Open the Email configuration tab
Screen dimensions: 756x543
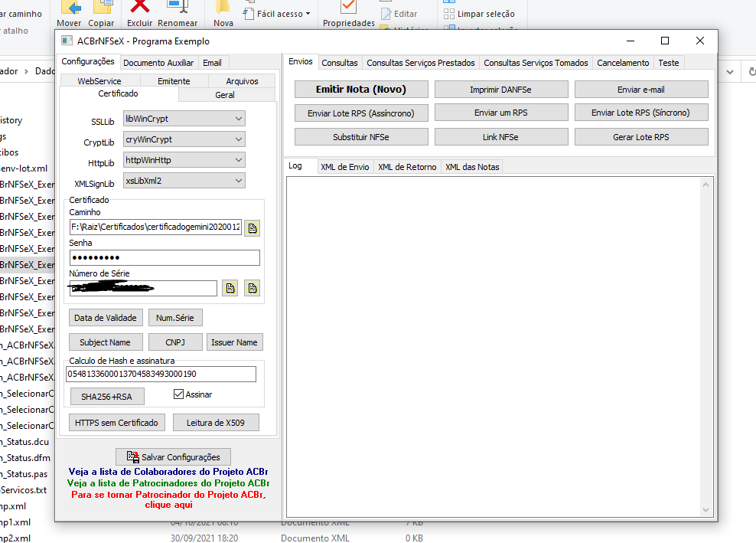[x=212, y=63]
